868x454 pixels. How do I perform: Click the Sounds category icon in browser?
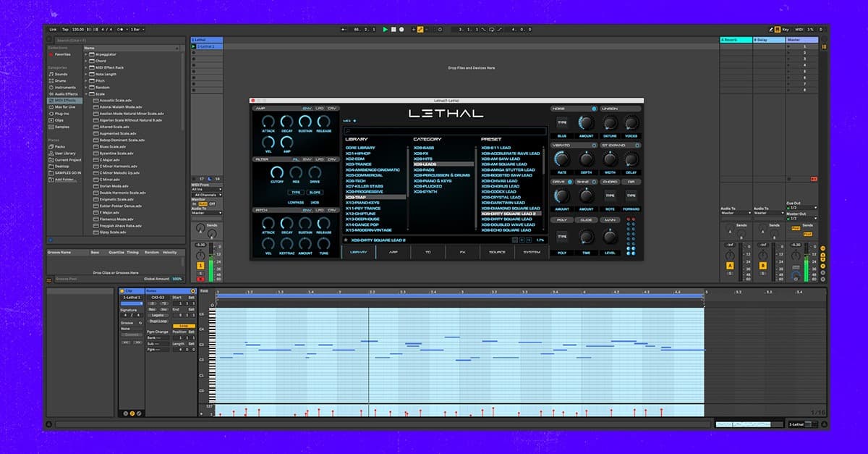[x=51, y=74]
